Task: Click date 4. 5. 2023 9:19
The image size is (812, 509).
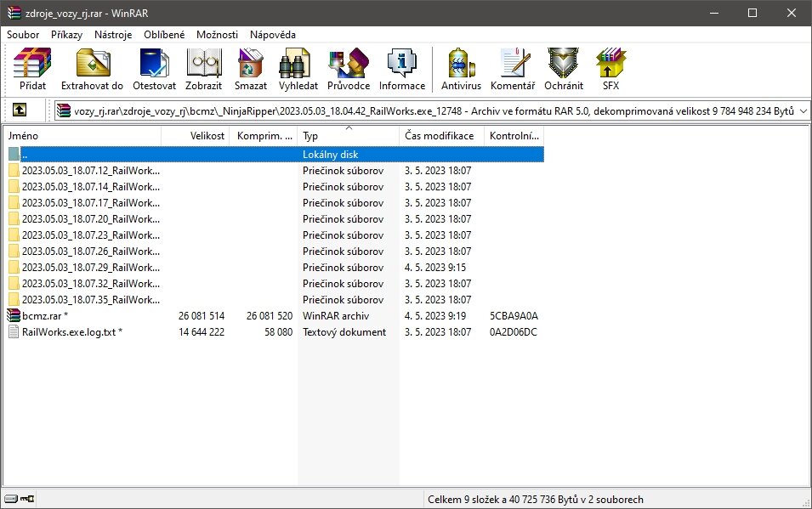Action: tap(435, 315)
